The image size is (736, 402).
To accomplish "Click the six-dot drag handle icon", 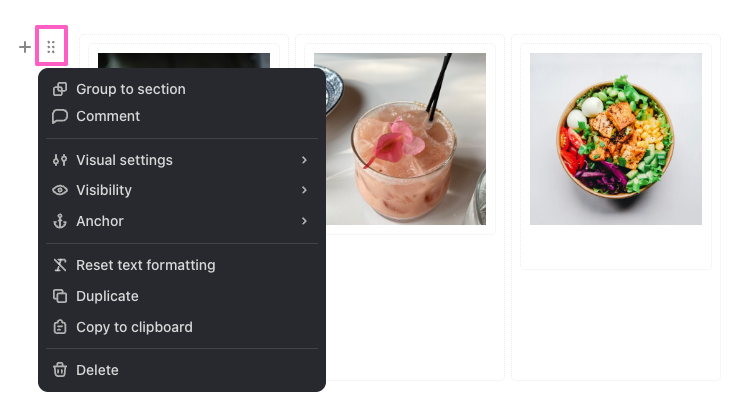I will pos(51,46).
